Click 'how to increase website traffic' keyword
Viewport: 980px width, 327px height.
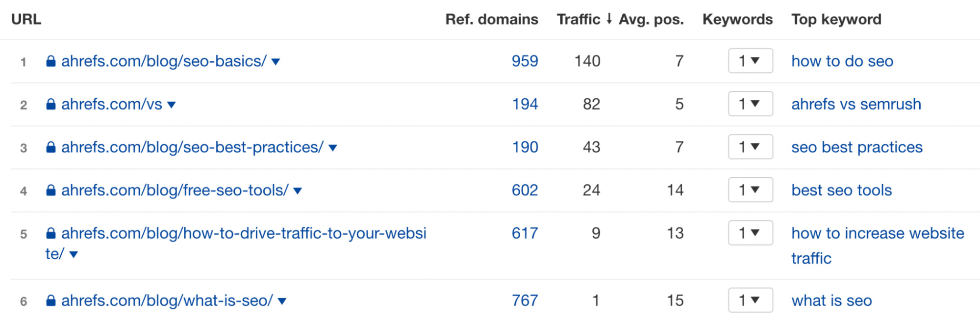(878, 234)
